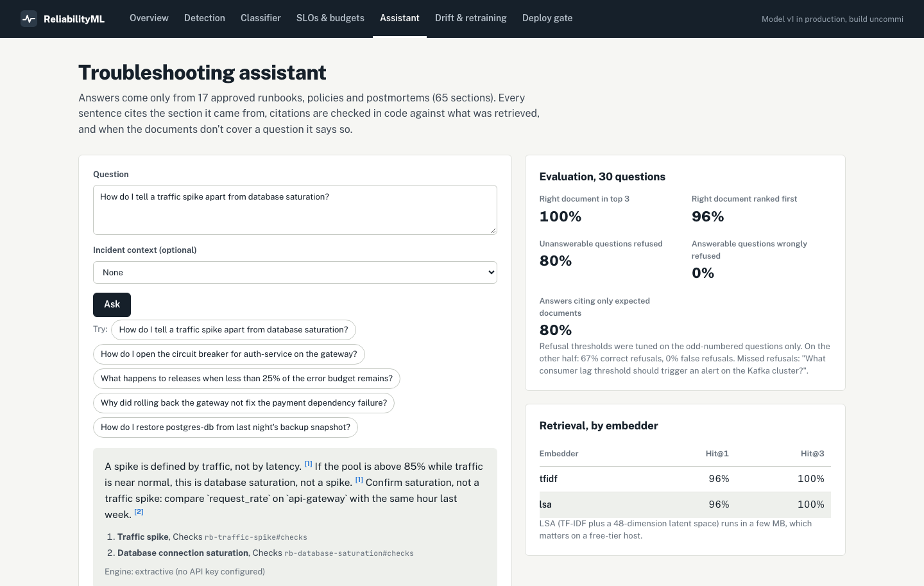Go to the Classifier tab
The image size is (924, 586).
point(261,18)
